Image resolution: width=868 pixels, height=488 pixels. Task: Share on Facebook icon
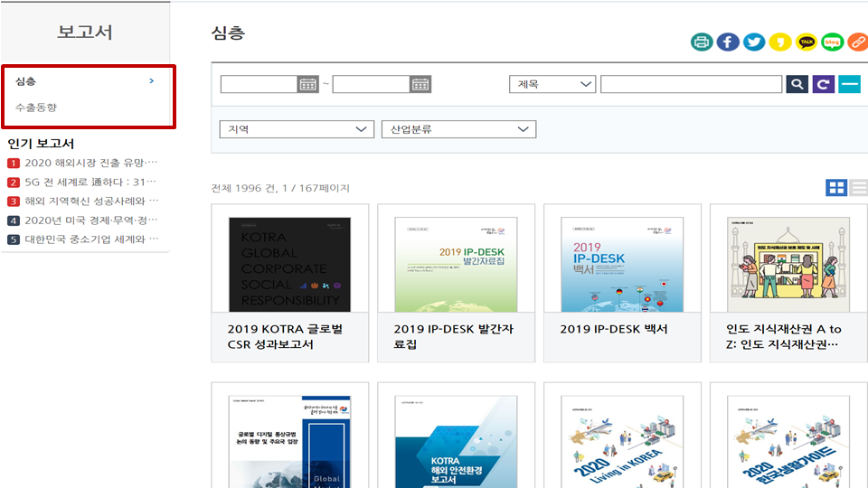point(728,42)
